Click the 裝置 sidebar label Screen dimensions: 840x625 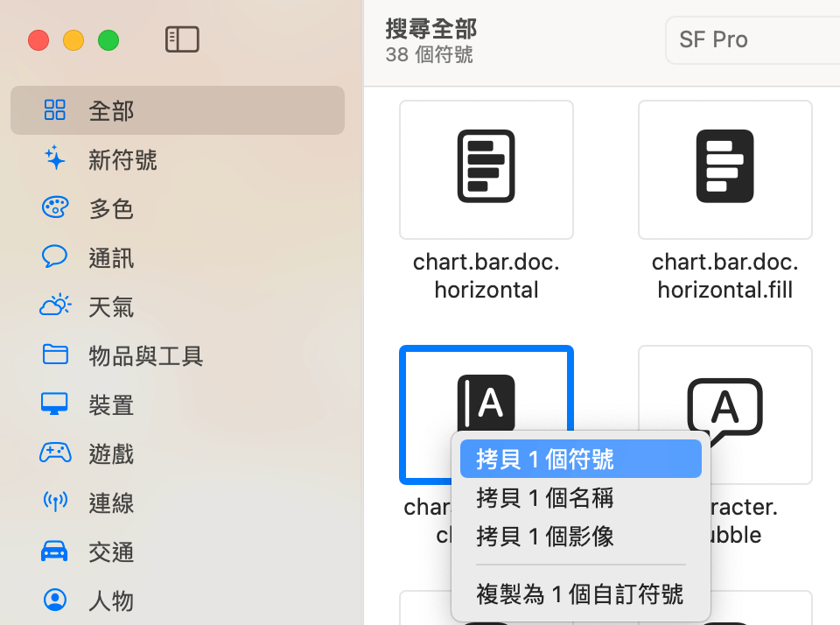click(111, 405)
